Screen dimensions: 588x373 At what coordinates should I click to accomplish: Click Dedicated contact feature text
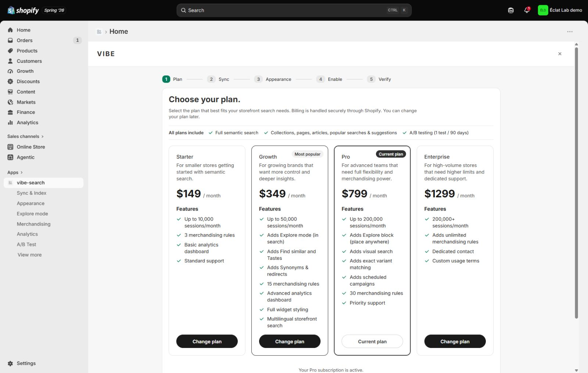[x=453, y=251]
